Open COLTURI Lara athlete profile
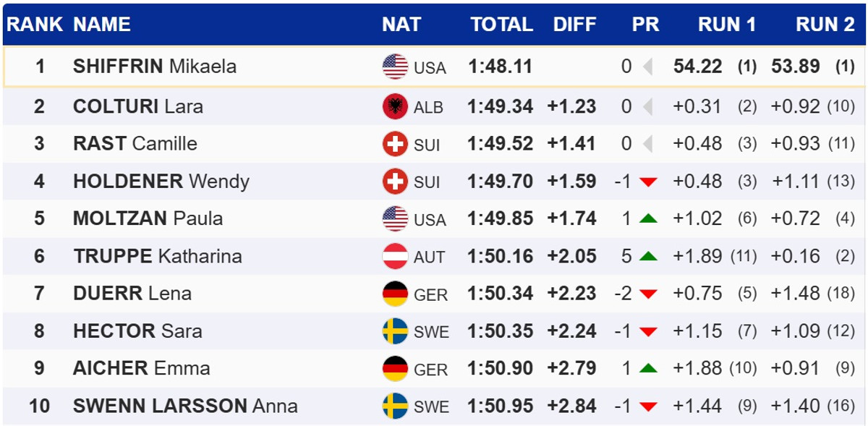This screenshot has width=868, height=426. point(138,107)
